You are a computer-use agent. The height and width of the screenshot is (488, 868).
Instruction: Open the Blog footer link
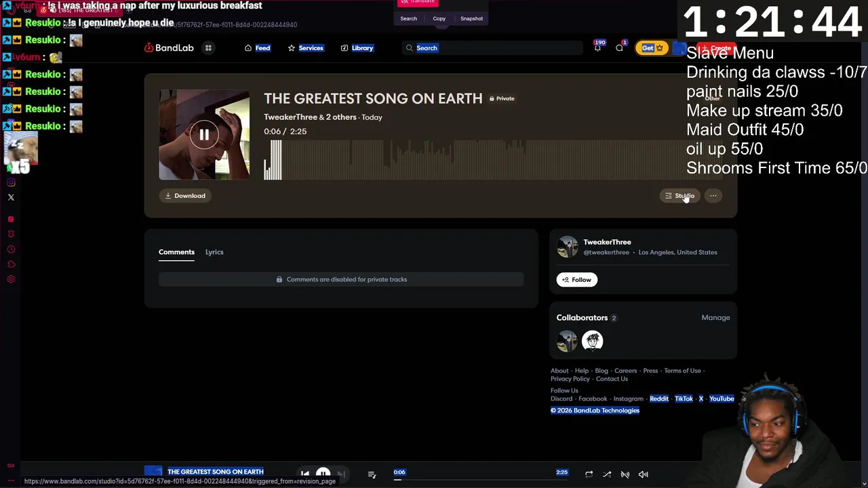point(601,371)
